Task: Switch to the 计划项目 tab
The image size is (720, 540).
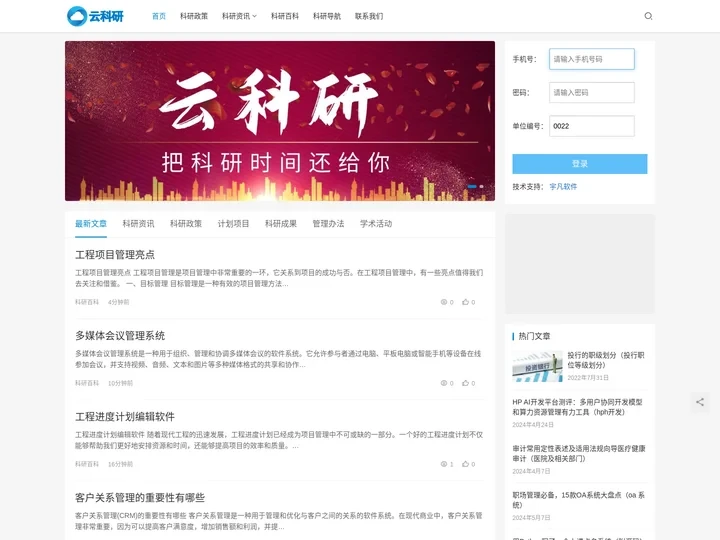Action: tap(233, 224)
